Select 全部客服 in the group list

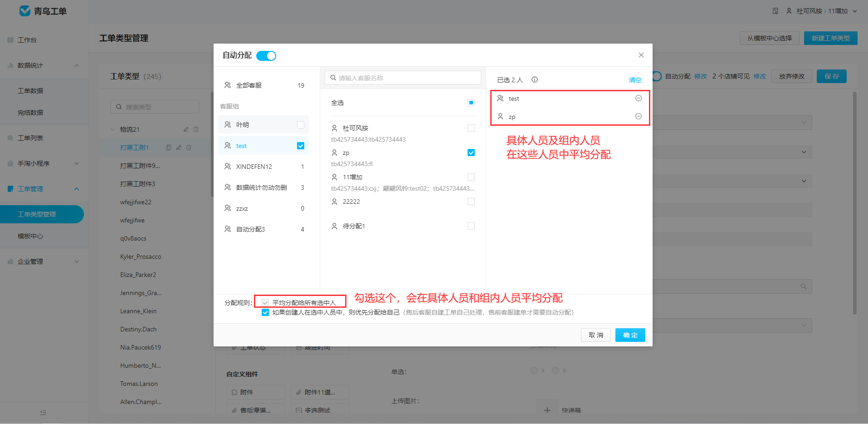pos(263,85)
